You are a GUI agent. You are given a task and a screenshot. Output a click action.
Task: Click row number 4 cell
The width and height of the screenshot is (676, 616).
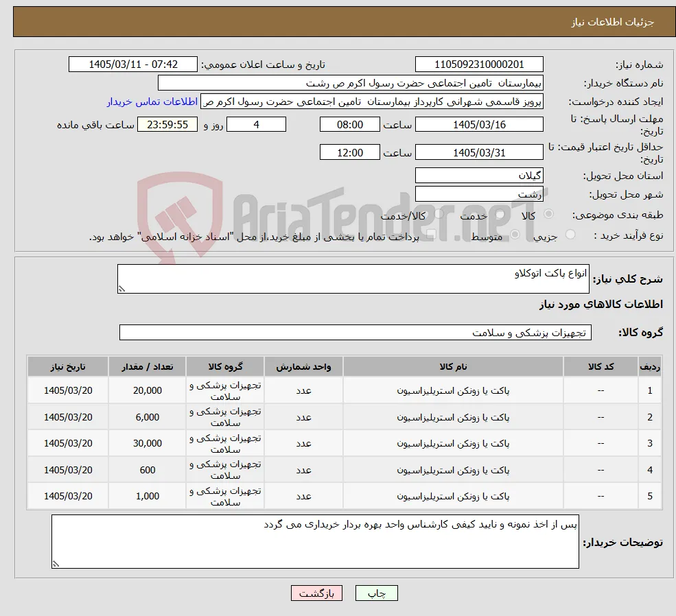[x=650, y=470]
